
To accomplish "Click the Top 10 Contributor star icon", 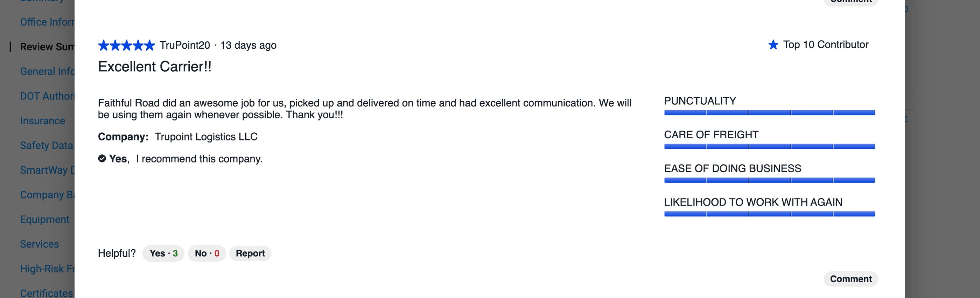I will 773,45.
